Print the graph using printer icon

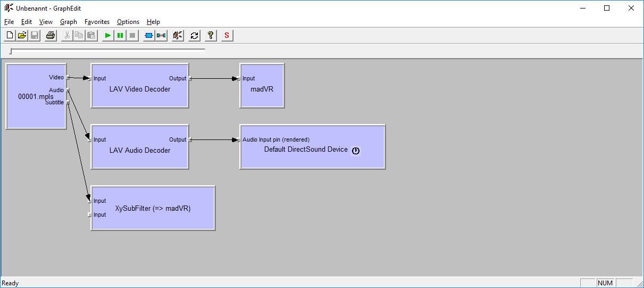tap(51, 36)
